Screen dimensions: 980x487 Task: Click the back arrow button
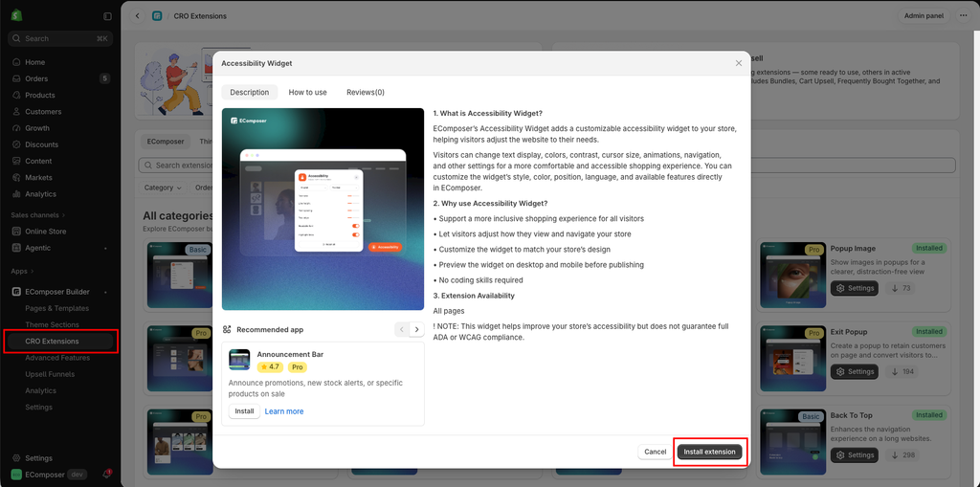[x=138, y=16]
